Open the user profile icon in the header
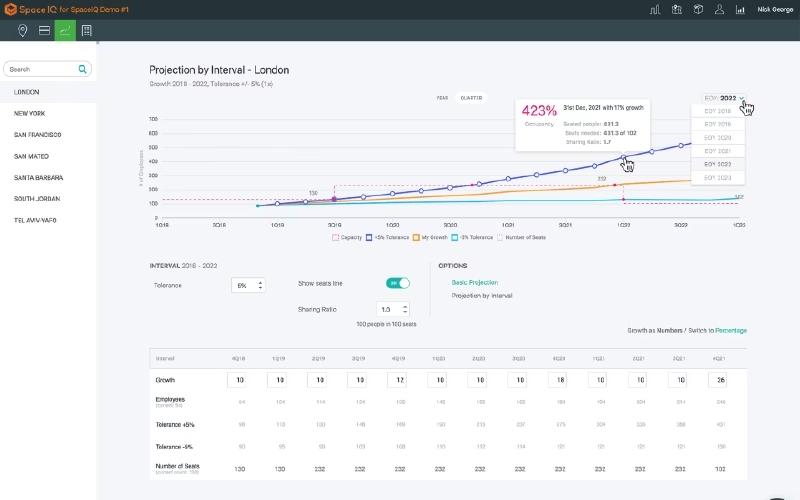 pos(719,9)
